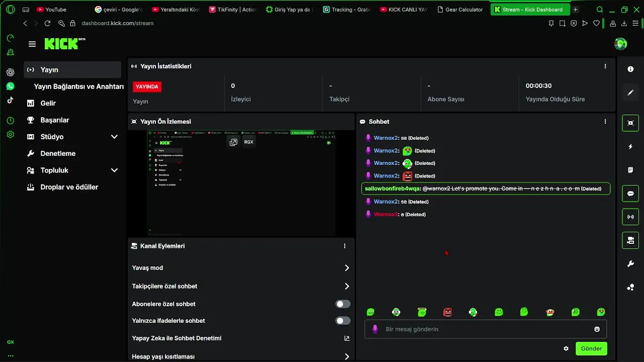The image size is (644, 362).
Task: Click the YAYINDA live badge
Action: 147,86
